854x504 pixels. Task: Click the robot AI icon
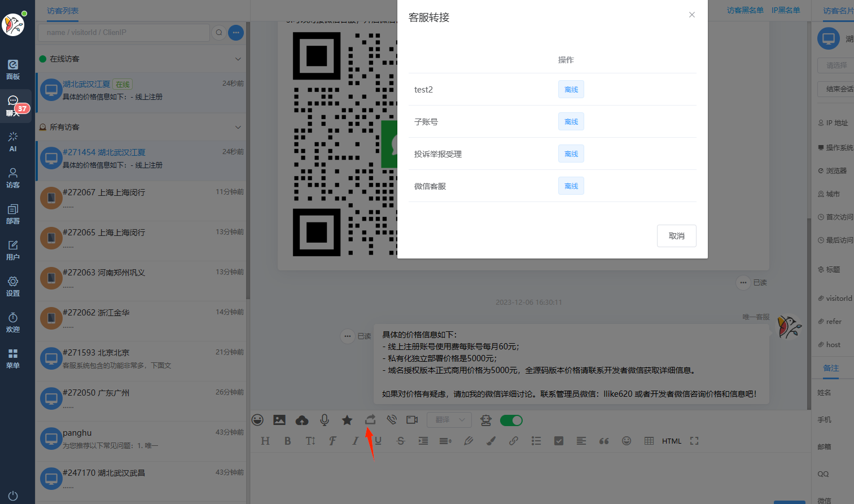(x=485, y=420)
